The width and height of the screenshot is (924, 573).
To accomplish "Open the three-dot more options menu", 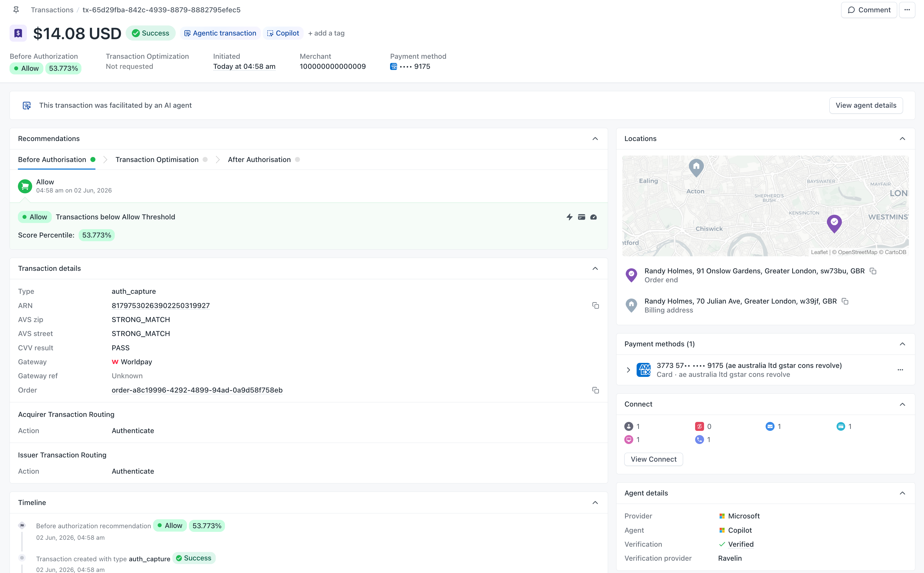I will tap(907, 10).
